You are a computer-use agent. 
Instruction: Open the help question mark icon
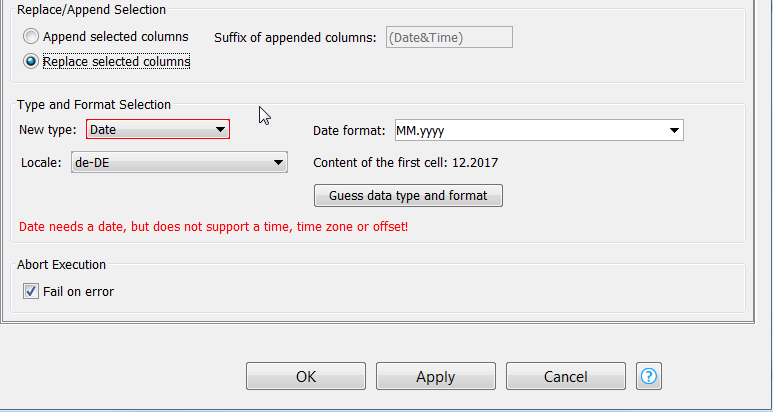[650, 376]
